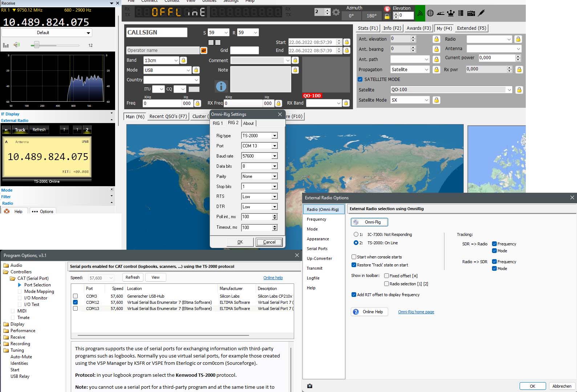Increase the Poll int. ms stepper
577x392 pixels.
275,215
